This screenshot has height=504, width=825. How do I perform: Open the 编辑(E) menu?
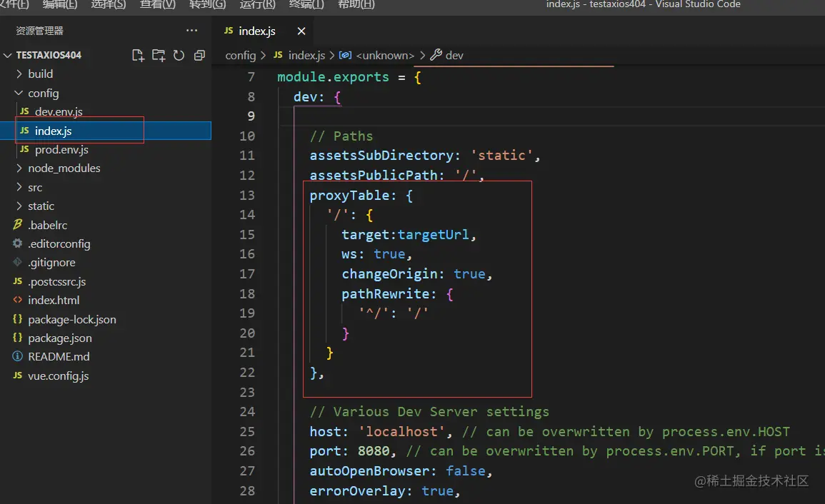click(60, 4)
